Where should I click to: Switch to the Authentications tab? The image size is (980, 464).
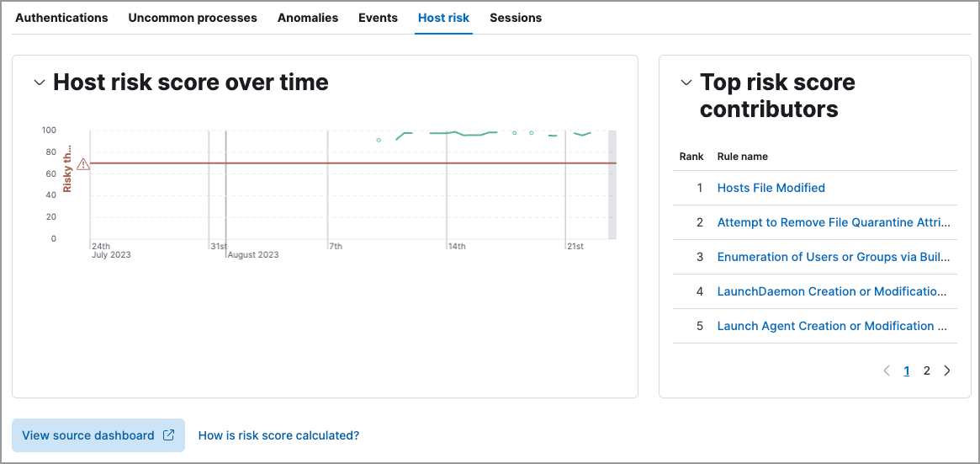61,18
